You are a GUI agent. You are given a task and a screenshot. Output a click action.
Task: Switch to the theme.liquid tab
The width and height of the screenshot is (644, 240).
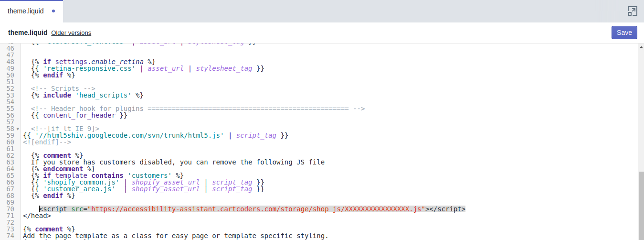click(x=25, y=11)
